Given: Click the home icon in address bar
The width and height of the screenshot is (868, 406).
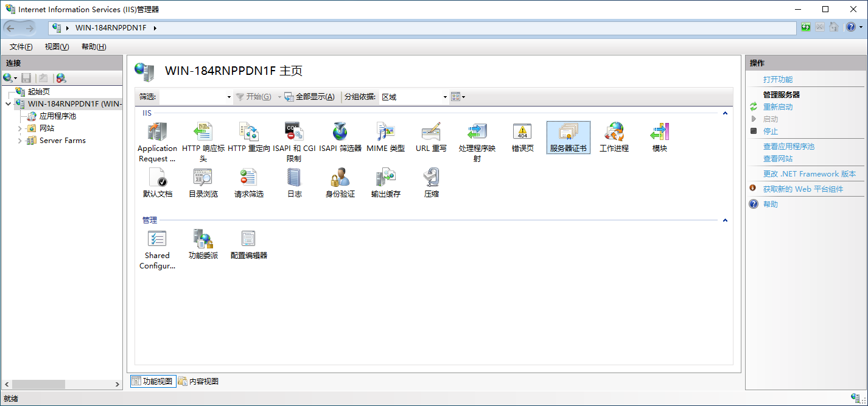Looking at the screenshot, I should coord(834,27).
